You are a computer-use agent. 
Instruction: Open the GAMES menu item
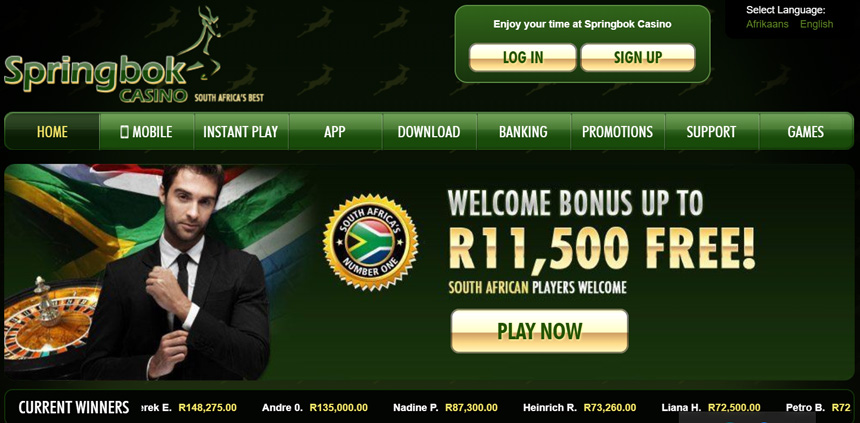click(x=806, y=132)
